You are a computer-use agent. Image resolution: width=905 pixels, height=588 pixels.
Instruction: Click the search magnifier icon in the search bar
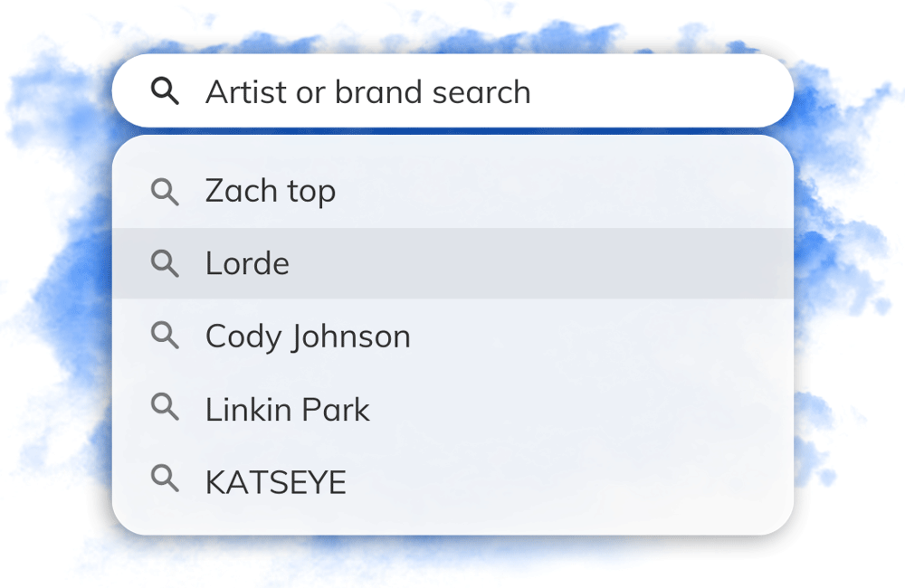[165, 91]
